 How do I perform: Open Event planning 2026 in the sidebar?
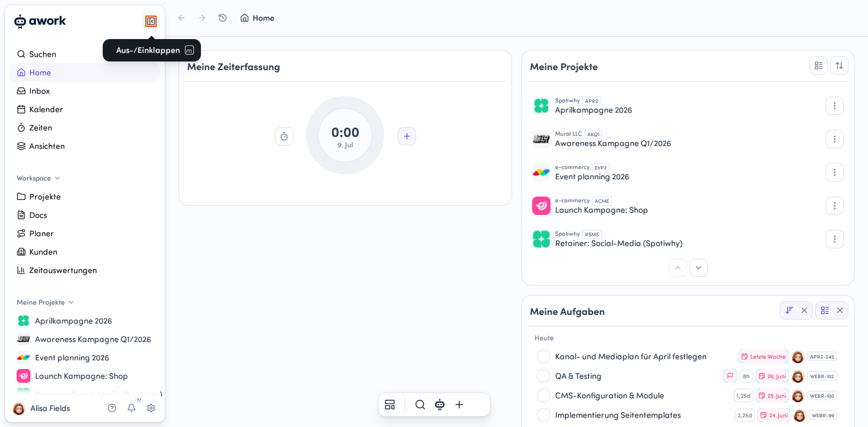point(85,357)
